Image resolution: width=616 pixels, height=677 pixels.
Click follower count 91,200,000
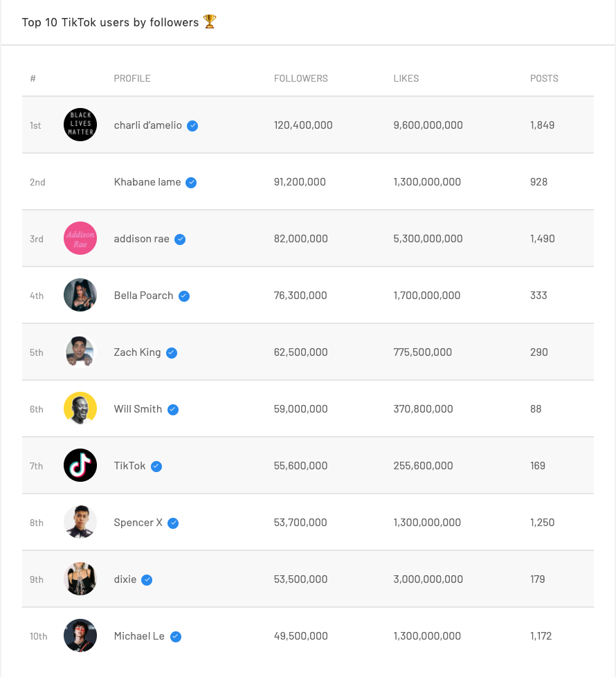(x=300, y=182)
